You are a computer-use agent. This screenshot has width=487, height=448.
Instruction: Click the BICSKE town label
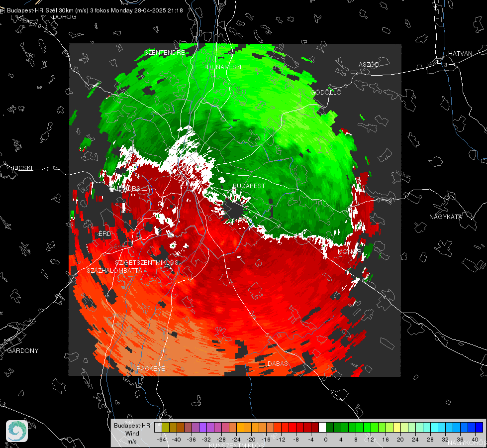point(23,168)
